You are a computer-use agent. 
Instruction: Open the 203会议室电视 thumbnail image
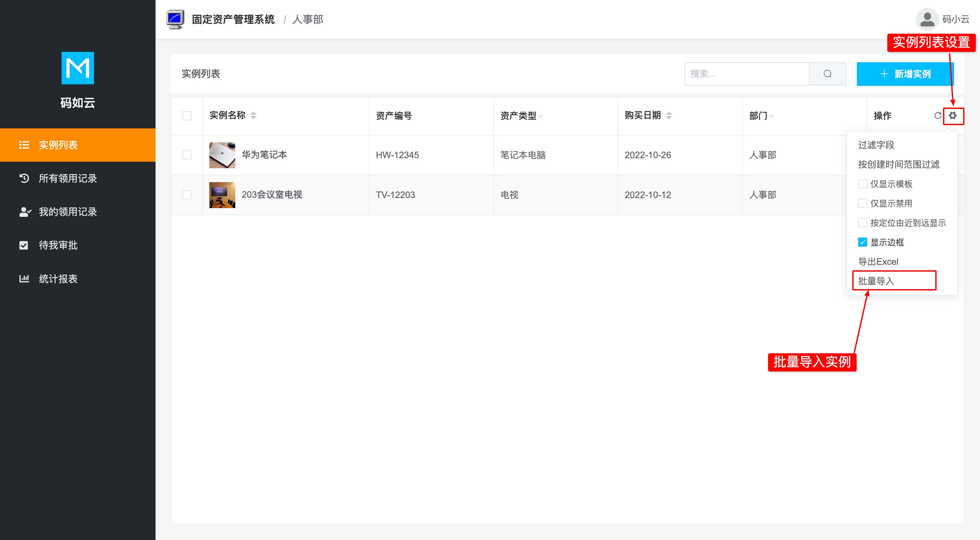tap(222, 195)
